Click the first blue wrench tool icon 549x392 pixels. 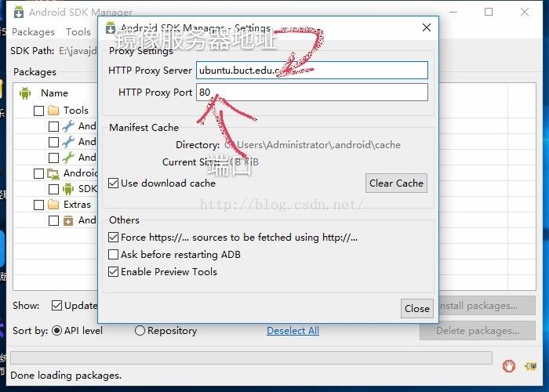pos(68,126)
